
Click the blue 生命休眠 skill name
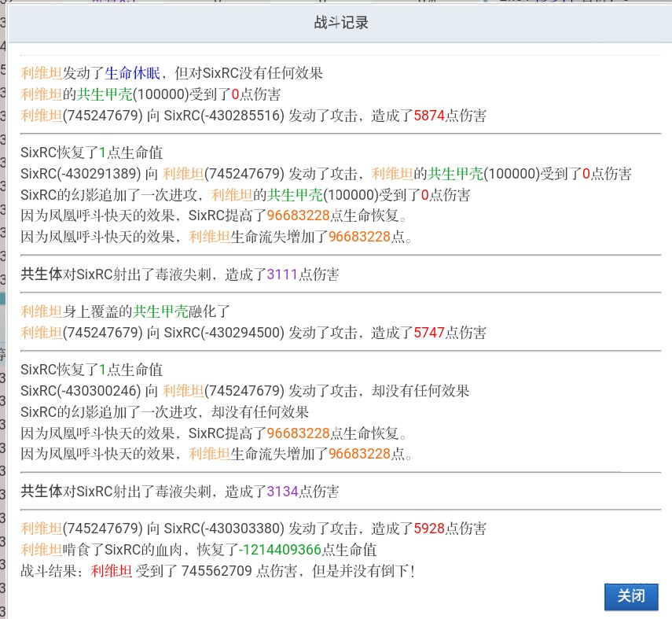coord(132,73)
